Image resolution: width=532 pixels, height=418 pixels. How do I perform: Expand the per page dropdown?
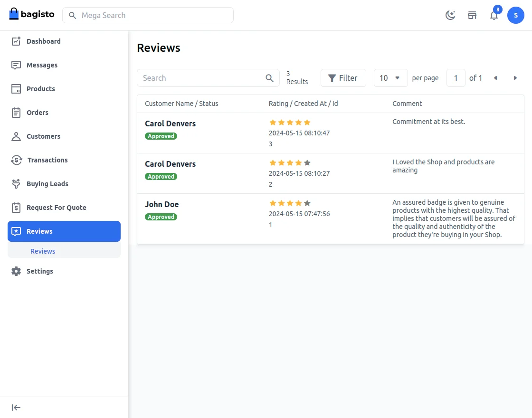coord(390,78)
